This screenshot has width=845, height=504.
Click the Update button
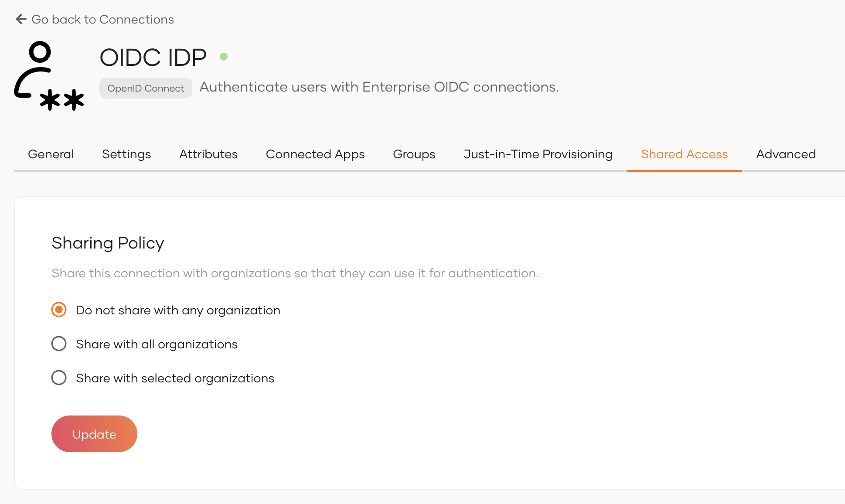(94, 434)
